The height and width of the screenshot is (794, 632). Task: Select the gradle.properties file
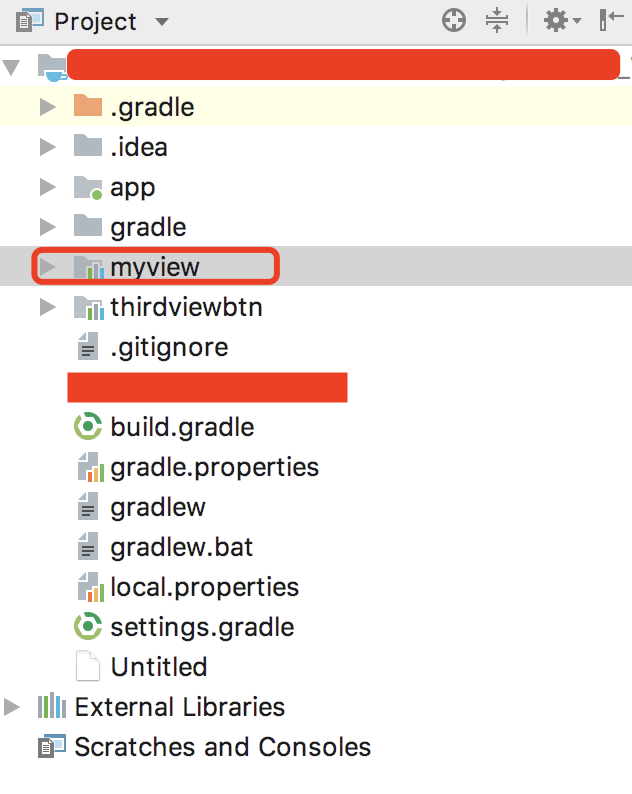tap(214, 467)
